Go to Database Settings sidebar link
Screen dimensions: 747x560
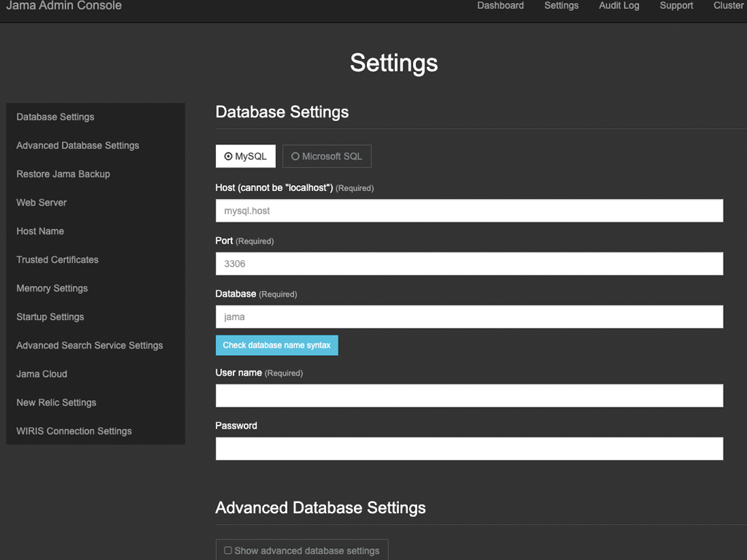[x=55, y=117]
